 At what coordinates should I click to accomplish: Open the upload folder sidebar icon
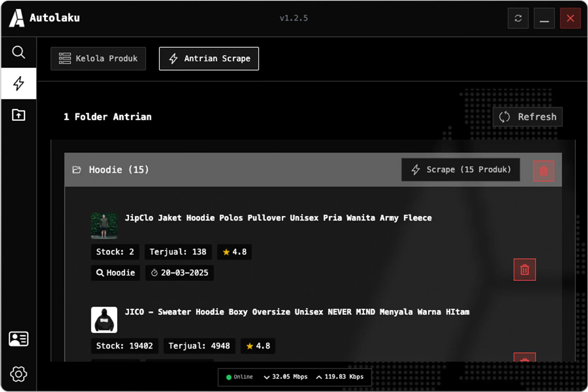[x=18, y=115]
